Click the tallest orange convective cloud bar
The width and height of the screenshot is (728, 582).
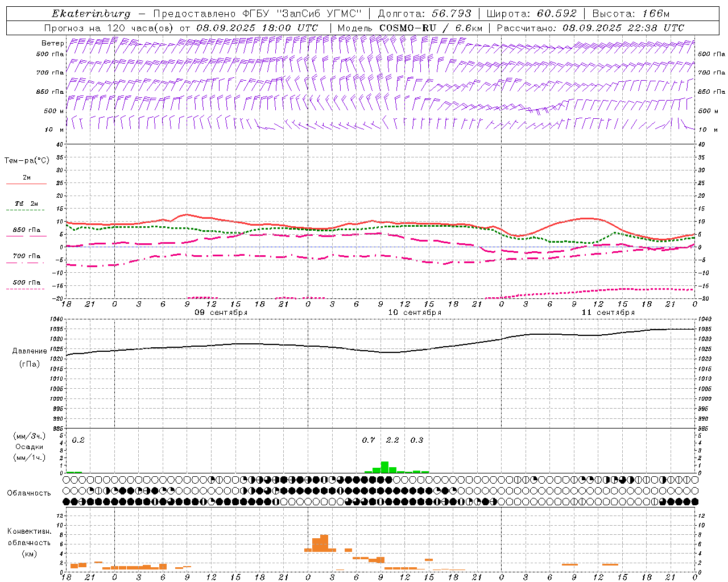(x=324, y=543)
